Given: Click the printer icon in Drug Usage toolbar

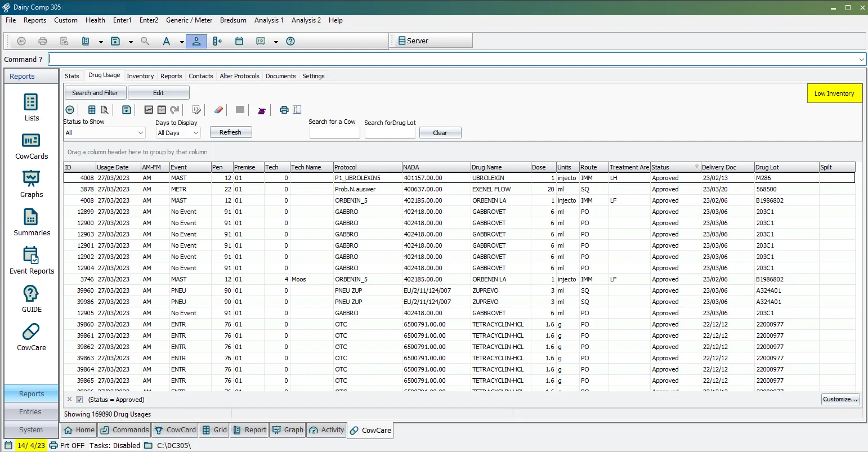Looking at the screenshot, I should tap(284, 110).
